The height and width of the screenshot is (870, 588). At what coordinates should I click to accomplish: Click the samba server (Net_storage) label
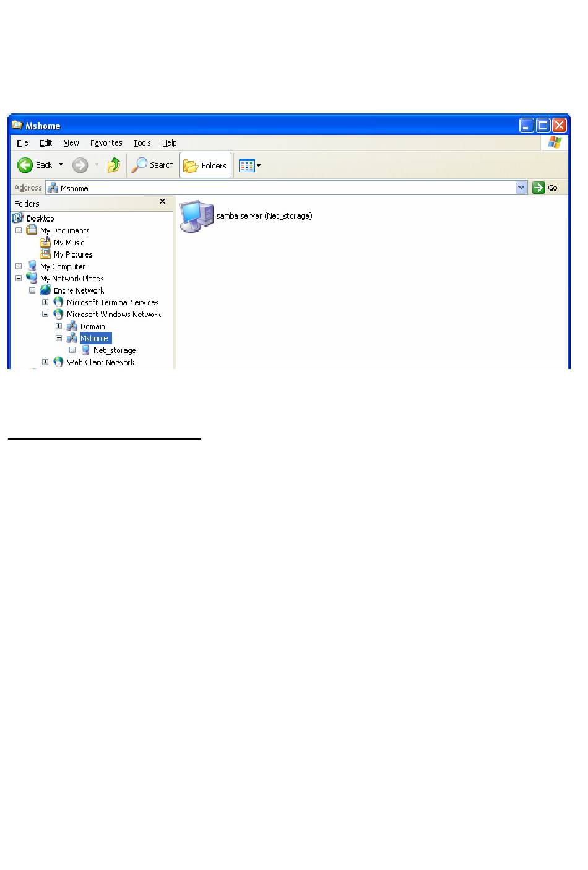tap(264, 216)
